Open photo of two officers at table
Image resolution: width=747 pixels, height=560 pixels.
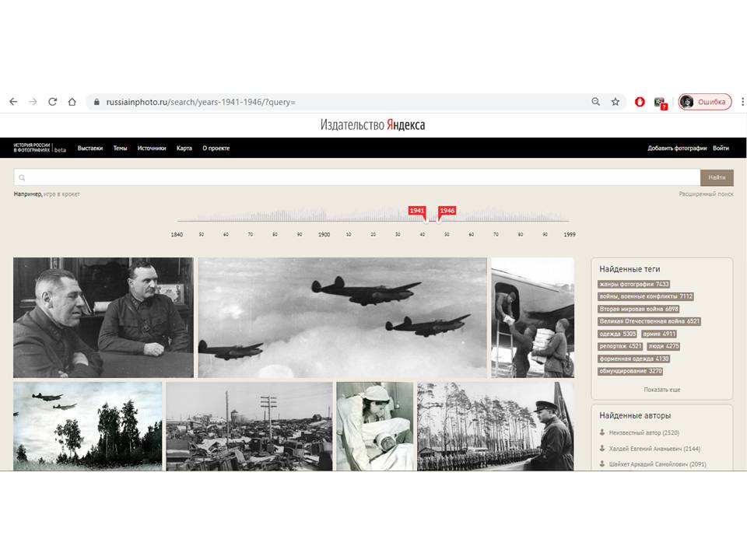(x=103, y=317)
